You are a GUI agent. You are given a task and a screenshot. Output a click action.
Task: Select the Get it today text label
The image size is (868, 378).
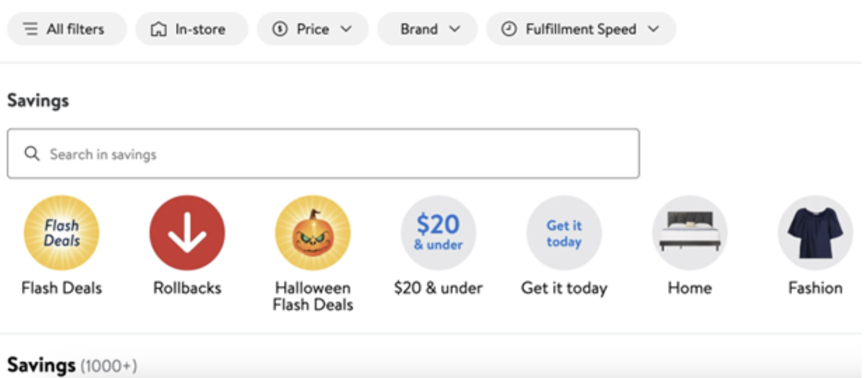pos(564,288)
